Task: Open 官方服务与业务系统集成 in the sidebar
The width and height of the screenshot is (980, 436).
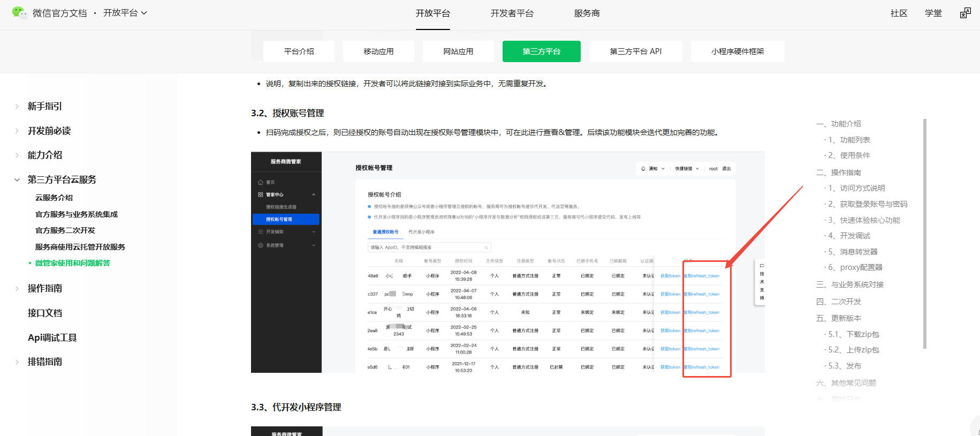Action: click(x=77, y=214)
